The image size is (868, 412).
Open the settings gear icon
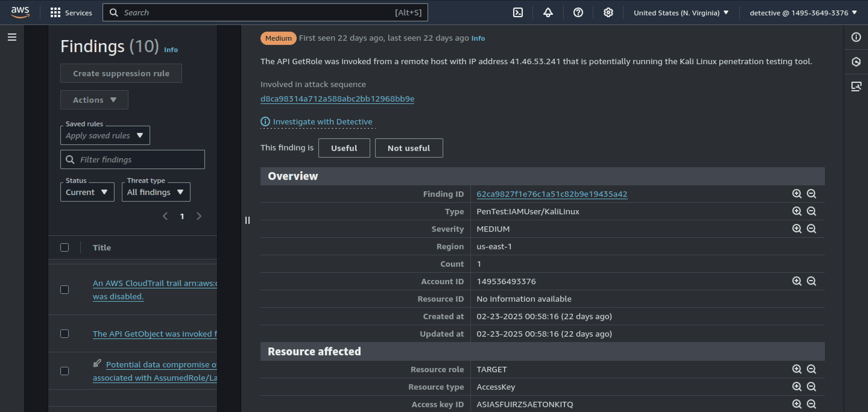coord(608,12)
